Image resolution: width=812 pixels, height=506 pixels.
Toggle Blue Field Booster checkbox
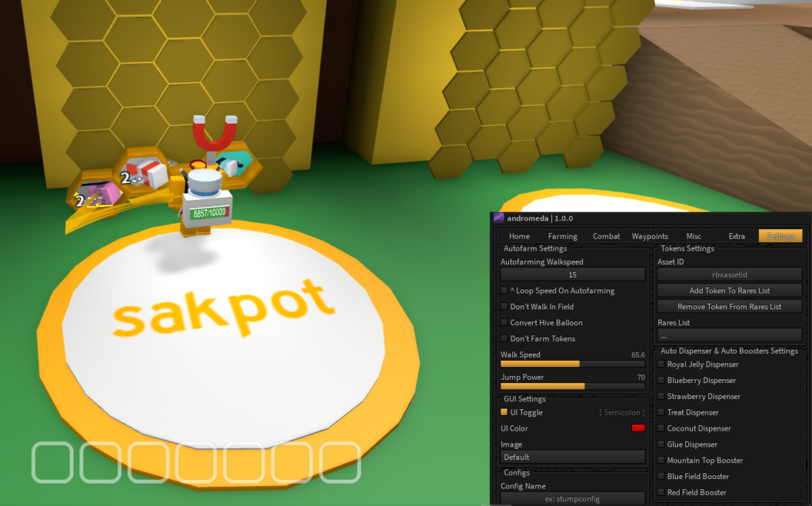click(661, 476)
